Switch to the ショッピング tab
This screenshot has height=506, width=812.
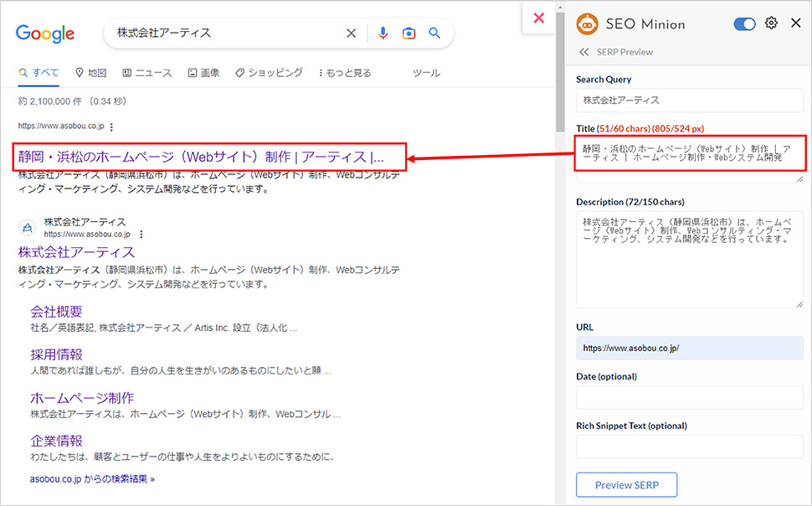(269, 73)
